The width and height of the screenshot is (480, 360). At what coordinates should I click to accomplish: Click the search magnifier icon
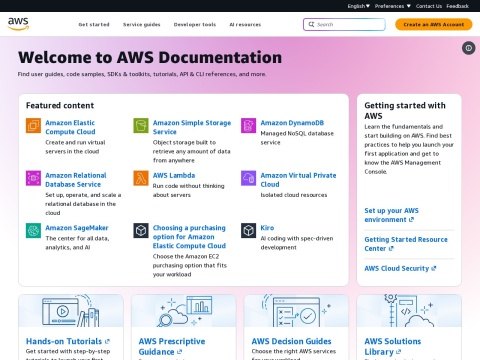[x=311, y=24]
